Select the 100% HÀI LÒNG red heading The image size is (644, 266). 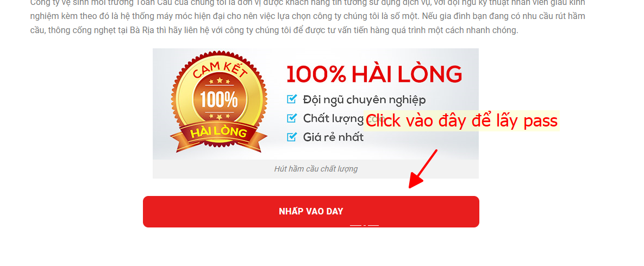[374, 74]
